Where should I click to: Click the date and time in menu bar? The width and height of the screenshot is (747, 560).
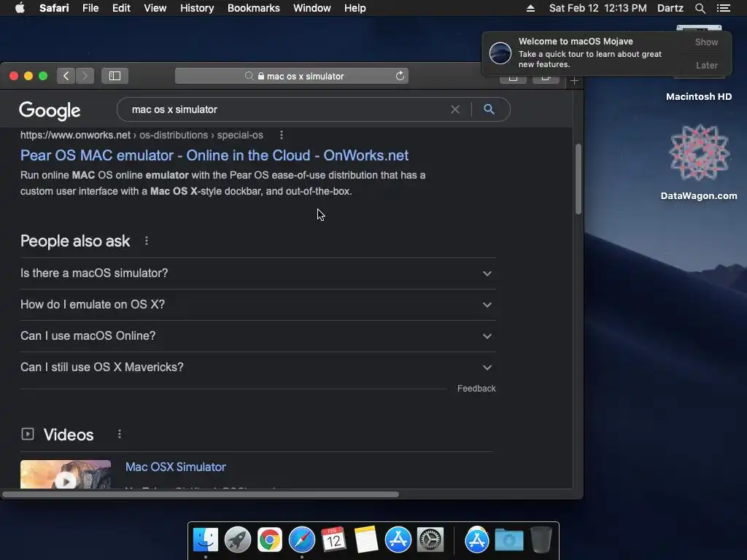(x=597, y=8)
